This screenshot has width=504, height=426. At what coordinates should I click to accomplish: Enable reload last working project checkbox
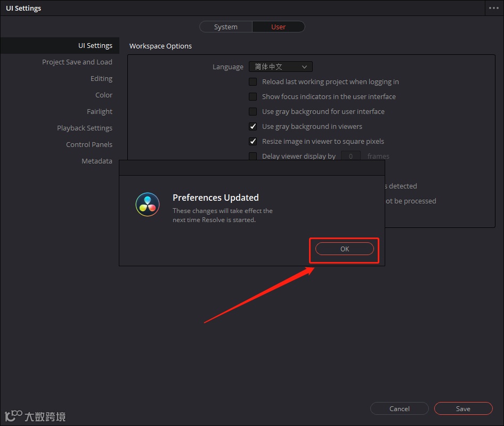pos(253,81)
